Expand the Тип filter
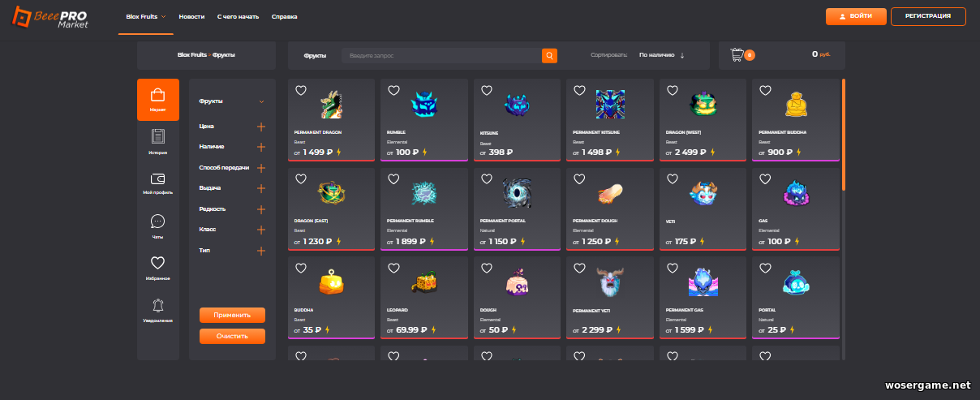Screen dimensions: 980x400 (x=261, y=251)
